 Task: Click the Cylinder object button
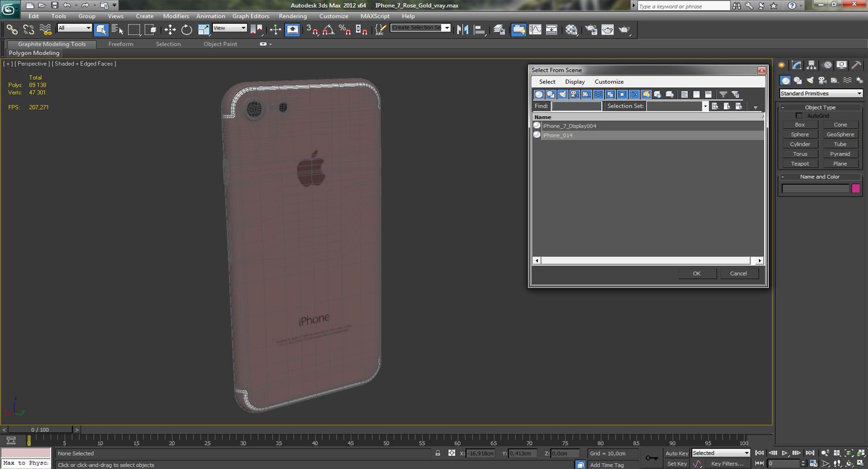pos(800,144)
